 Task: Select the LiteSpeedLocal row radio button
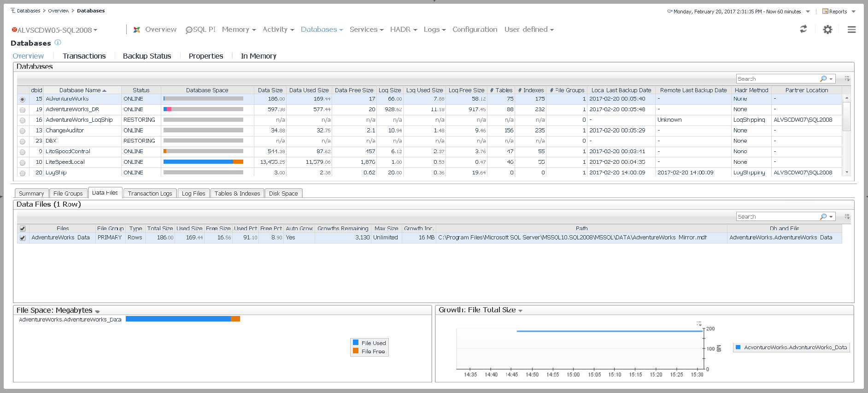23,162
